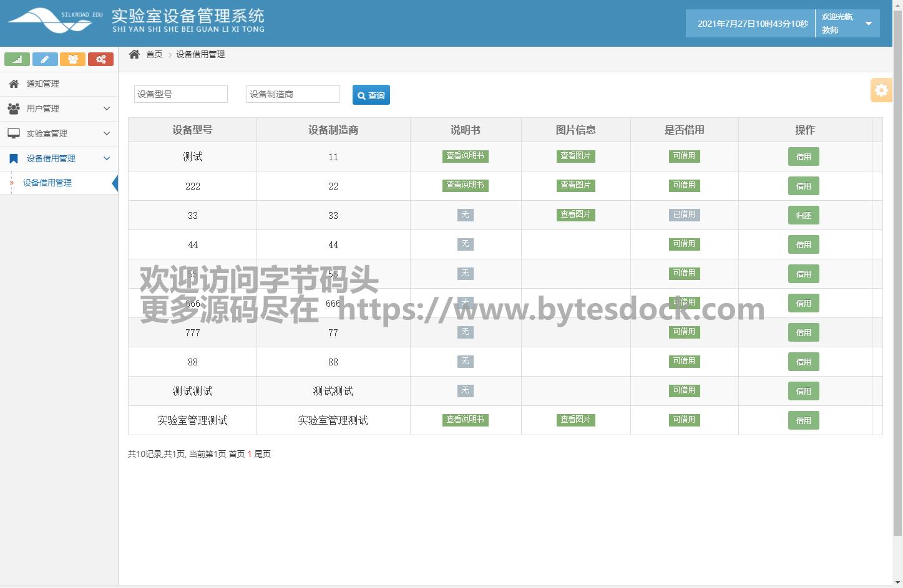
Task: Click 归还 button for device 33
Action: 803,216
